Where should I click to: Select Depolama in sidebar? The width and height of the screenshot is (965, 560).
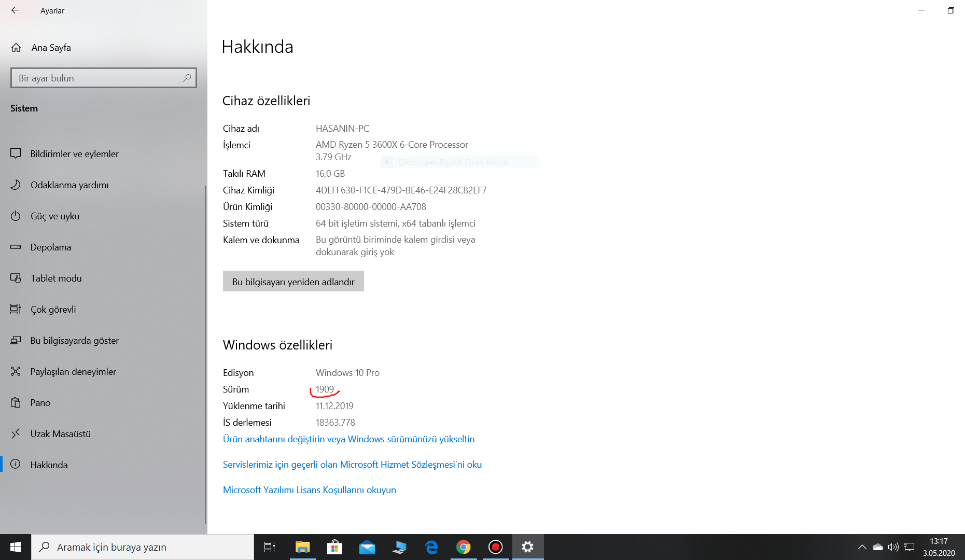click(x=104, y=247)
